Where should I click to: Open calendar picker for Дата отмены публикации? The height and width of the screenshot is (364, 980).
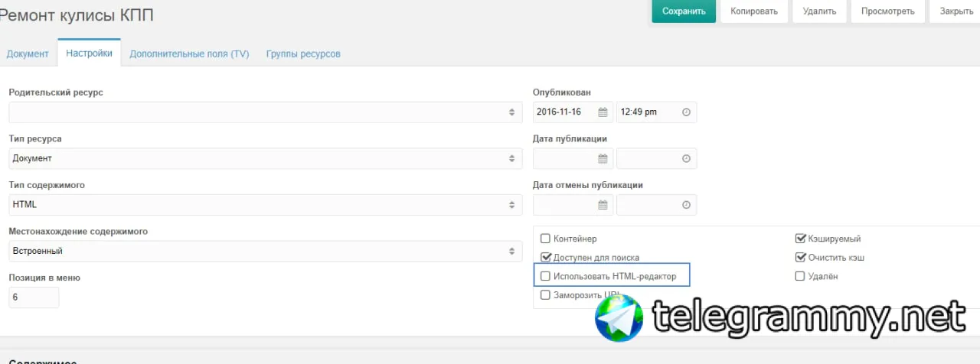click(x=603, y=205)
